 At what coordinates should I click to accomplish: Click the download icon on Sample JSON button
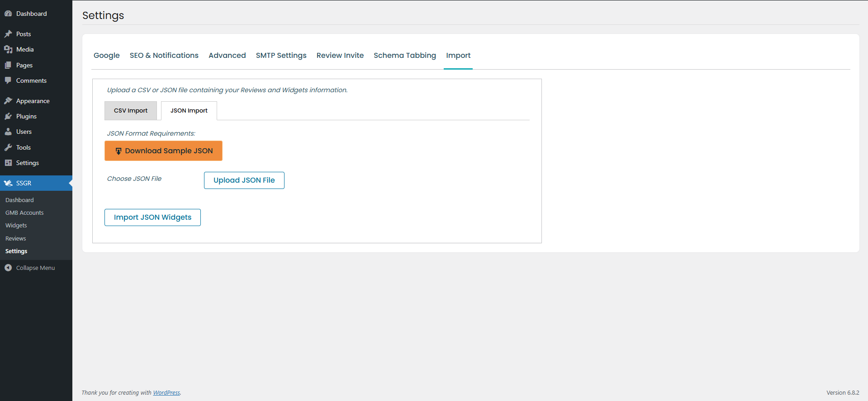(x=119, y=151)
